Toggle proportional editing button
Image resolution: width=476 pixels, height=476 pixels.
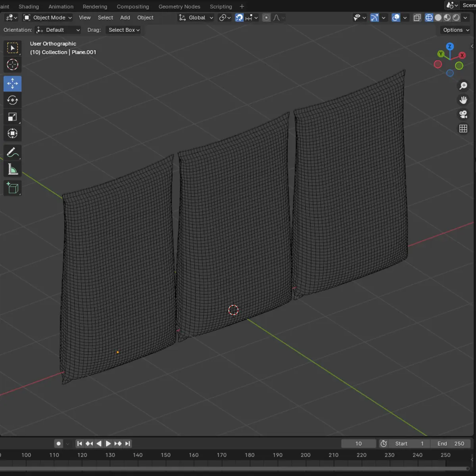coord(266,17)
